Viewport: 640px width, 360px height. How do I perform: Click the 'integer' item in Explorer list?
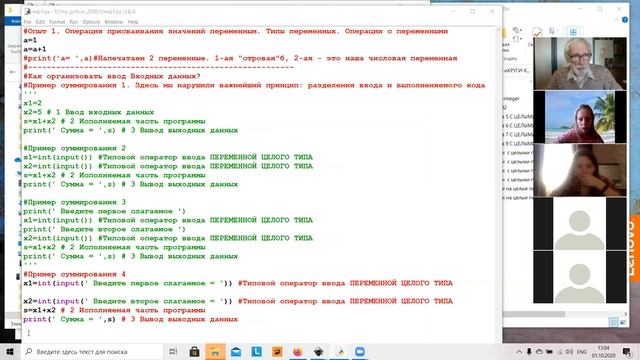click(511, 99)
